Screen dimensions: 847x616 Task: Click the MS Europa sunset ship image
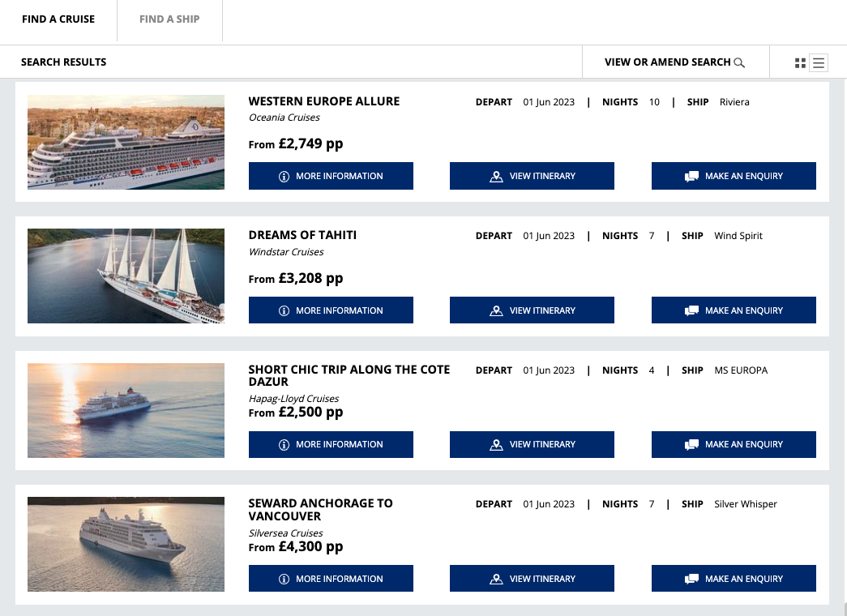[x=126, y=410]
